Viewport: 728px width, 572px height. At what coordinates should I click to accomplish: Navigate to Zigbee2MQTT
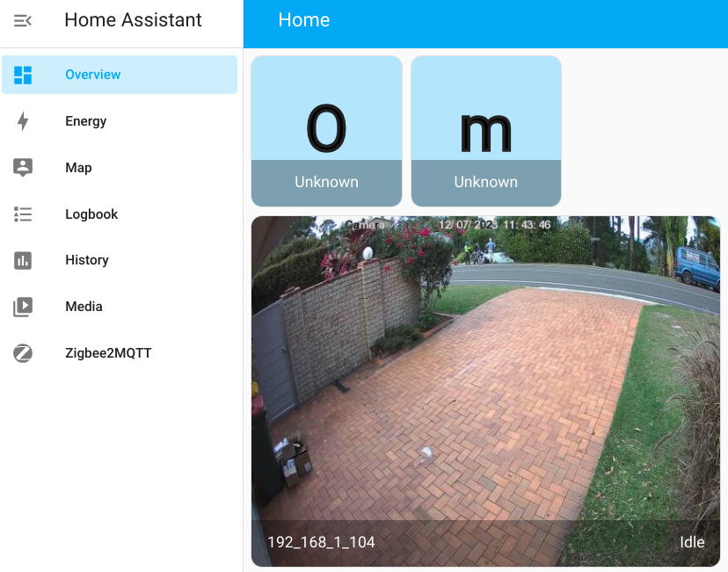(109, 352)
